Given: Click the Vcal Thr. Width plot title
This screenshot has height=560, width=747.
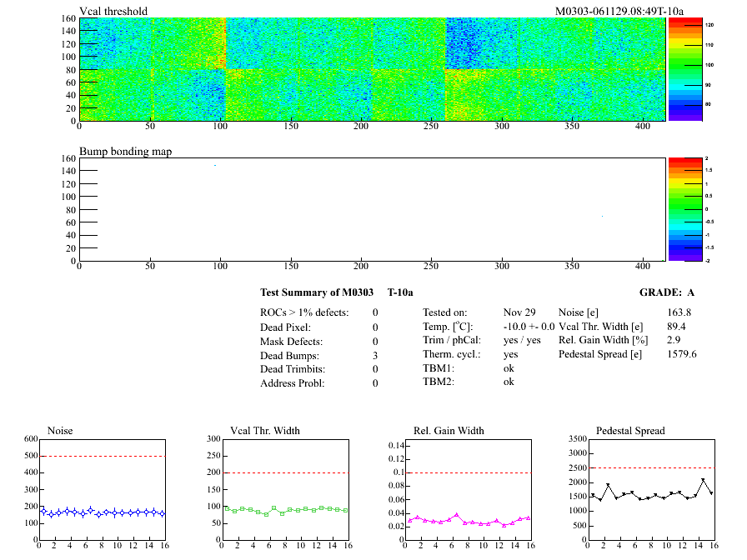Looking at the screenshot, I should 265,431.
